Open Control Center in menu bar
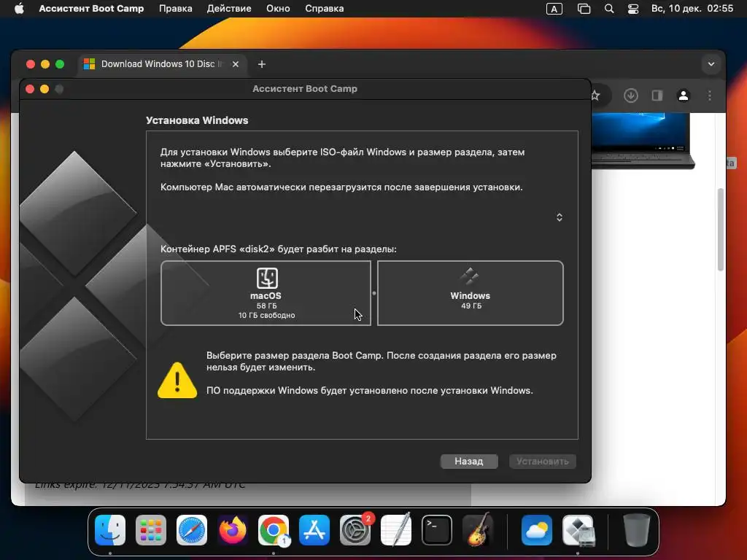This screenshot has height=560, width=747. pos(633,9)
